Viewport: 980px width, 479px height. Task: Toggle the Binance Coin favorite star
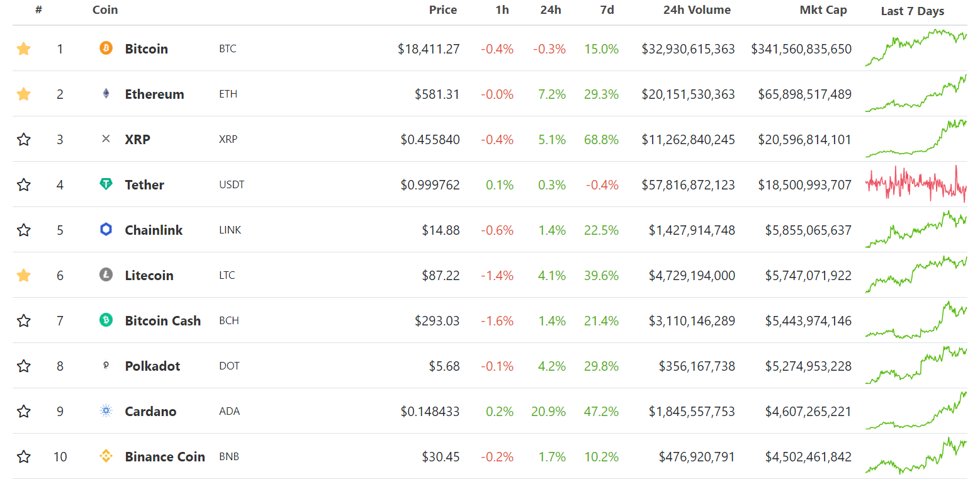click(x=23, y=456)
